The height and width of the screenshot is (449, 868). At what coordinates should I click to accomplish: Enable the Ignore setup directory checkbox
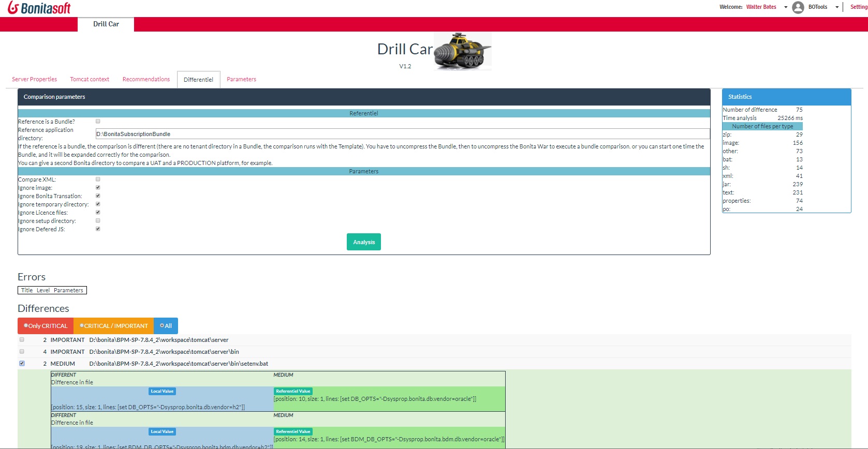(98, 221)
